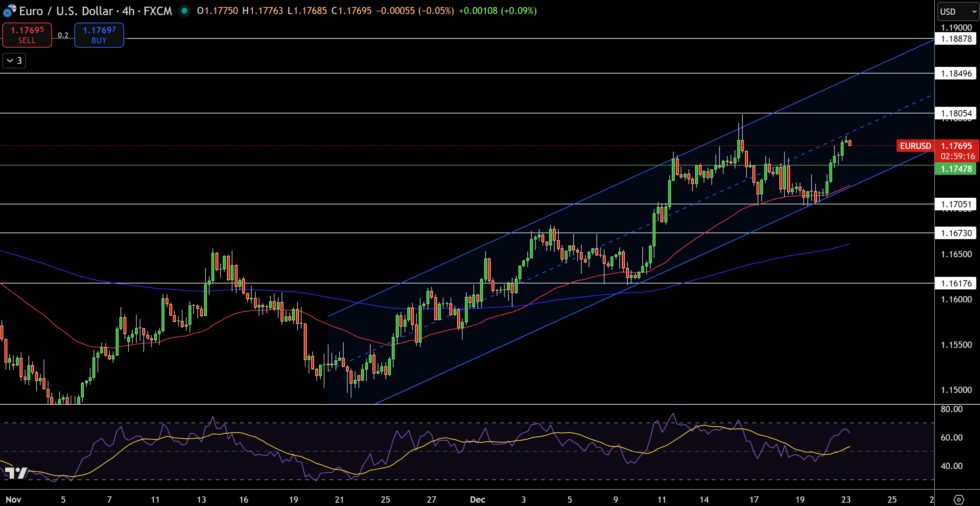
Task: Click the green 1.17478 alert price label
Action: [955, 169]
